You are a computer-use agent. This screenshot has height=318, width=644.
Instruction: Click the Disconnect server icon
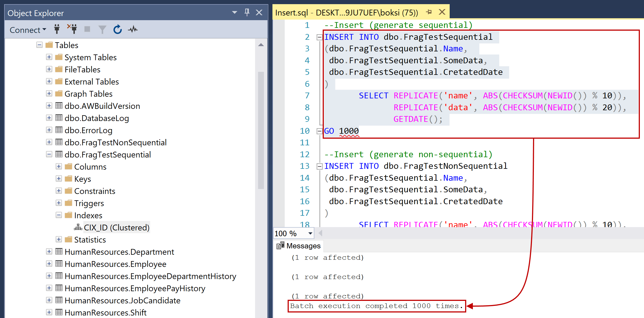pos(72,29)
